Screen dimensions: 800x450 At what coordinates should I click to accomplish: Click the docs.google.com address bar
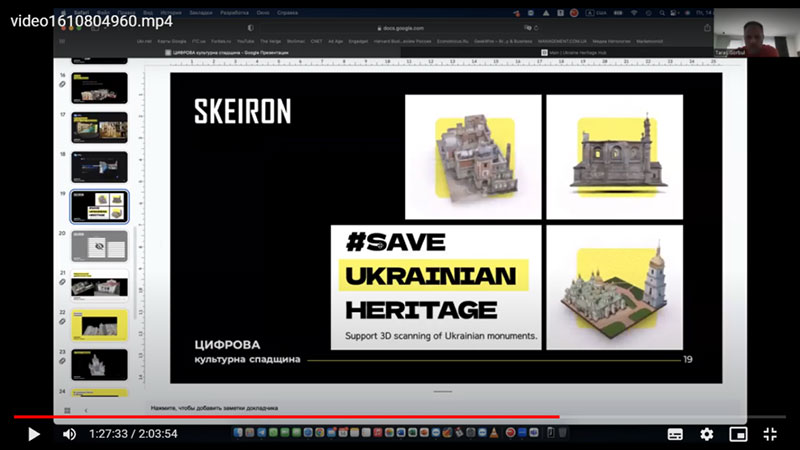(401, 28)
